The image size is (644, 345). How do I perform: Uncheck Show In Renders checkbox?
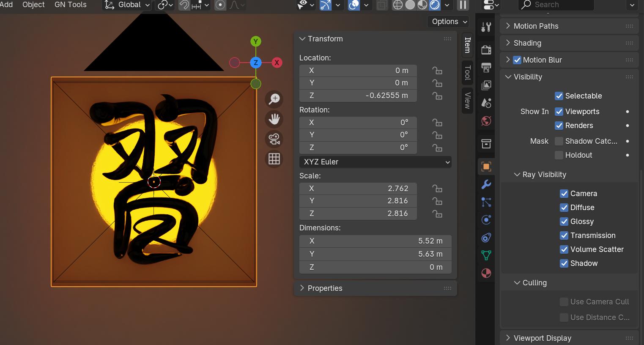[x=559, y=126]
